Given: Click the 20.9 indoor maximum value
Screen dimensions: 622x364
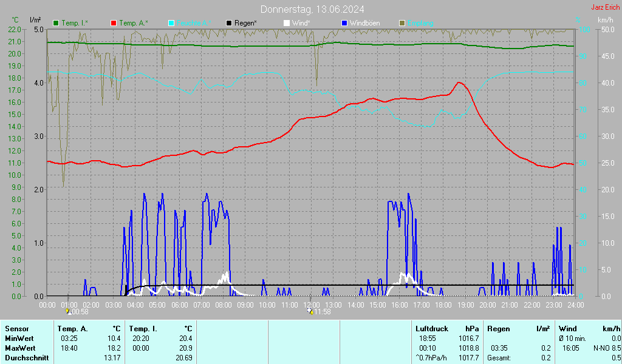Looking at the screenshot, I should 186,348.
